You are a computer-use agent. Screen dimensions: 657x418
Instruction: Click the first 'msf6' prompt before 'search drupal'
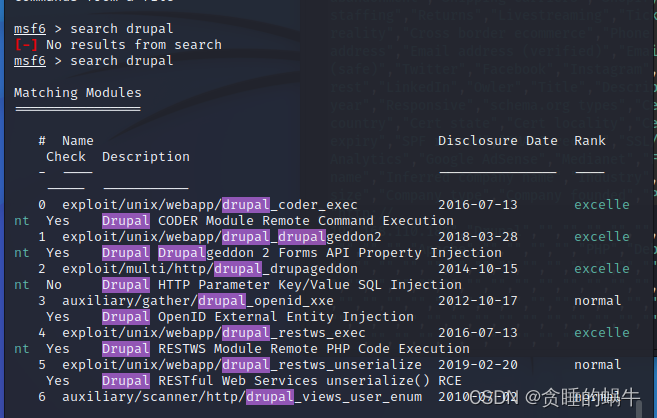coord(30,29)
